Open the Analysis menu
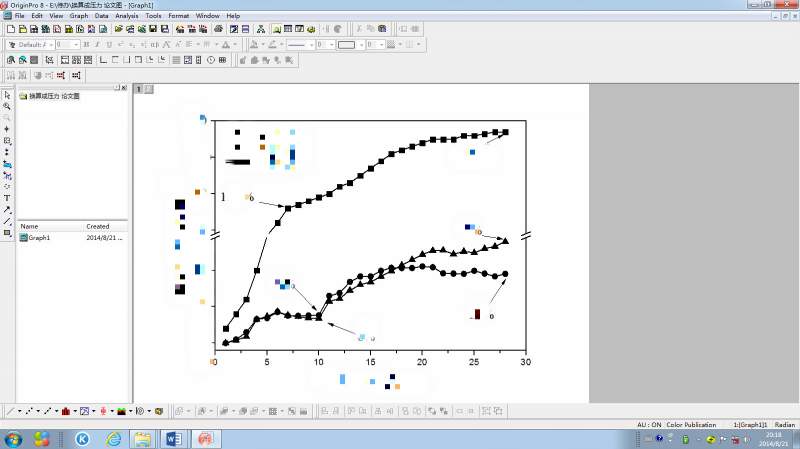The width and height of the screenshot is (800, 449). pos(127,16)
